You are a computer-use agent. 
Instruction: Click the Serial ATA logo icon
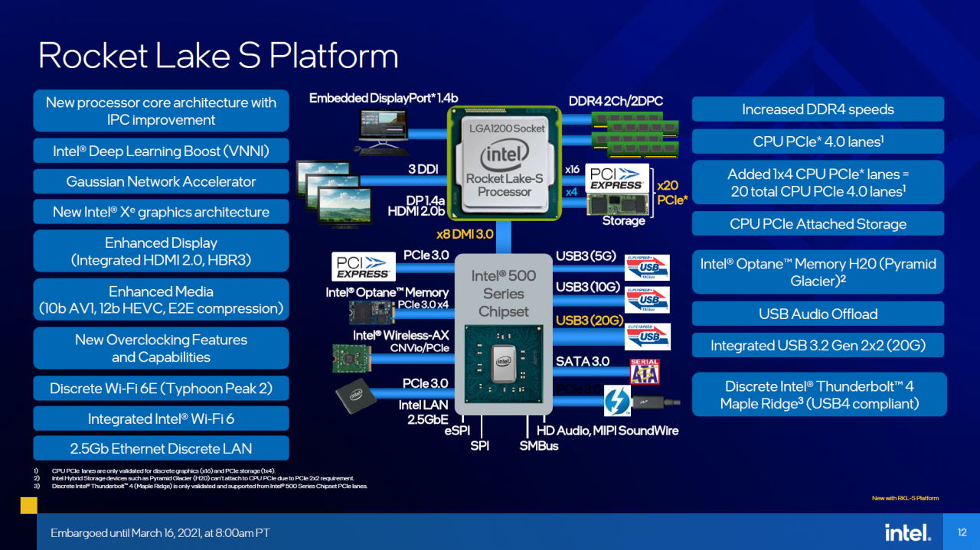coord(644,372)
